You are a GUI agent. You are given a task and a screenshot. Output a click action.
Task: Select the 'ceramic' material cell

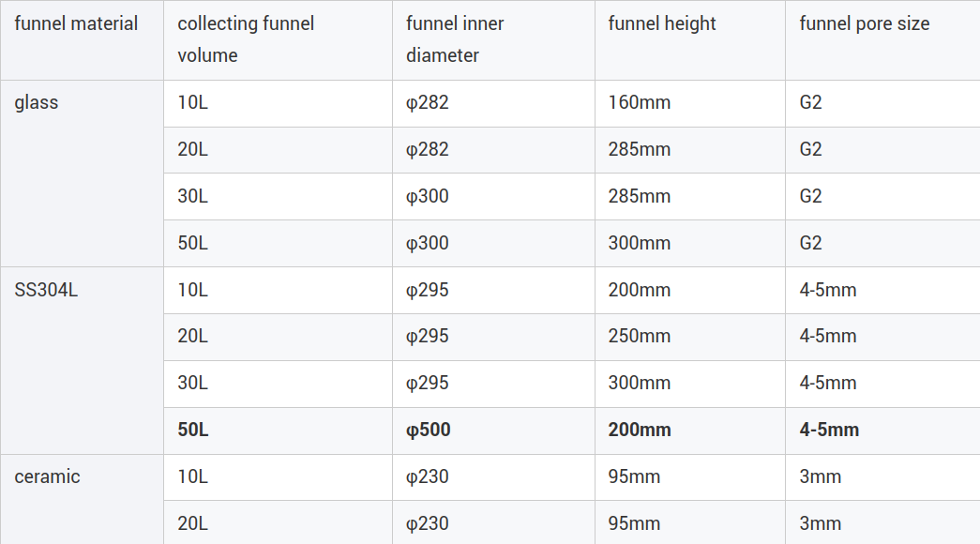click(x=82, y=499)
